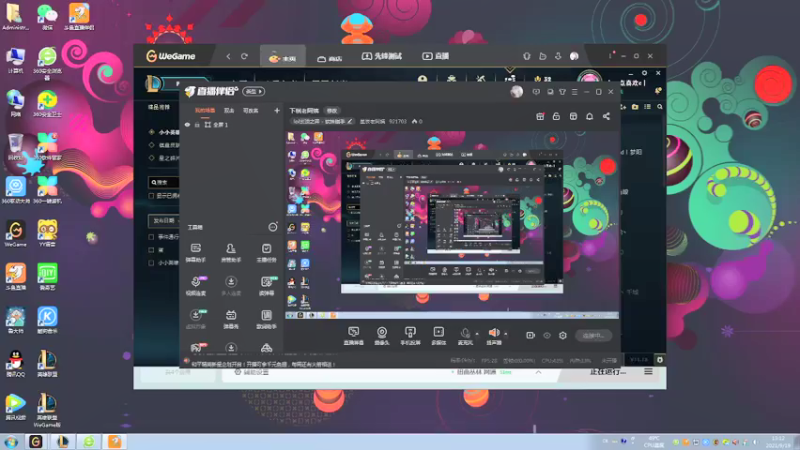Tick the checkbox under League search box

point(151,196)
